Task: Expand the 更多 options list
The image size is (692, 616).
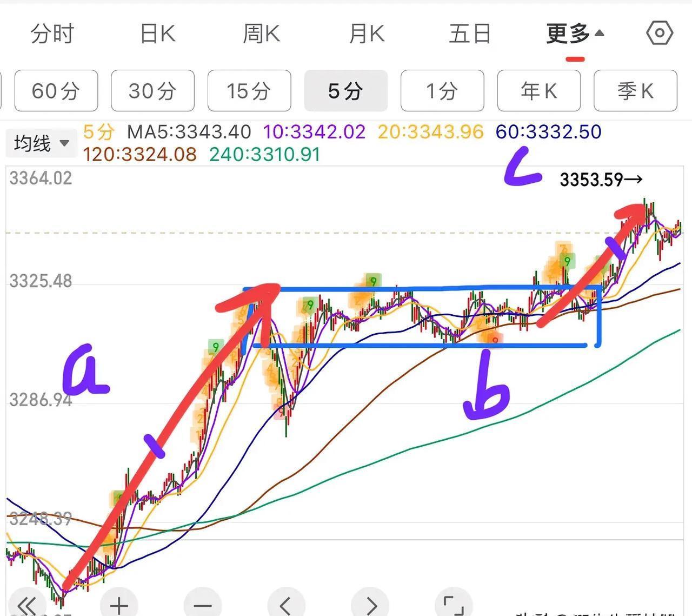Action: click(x=569, y=32)
